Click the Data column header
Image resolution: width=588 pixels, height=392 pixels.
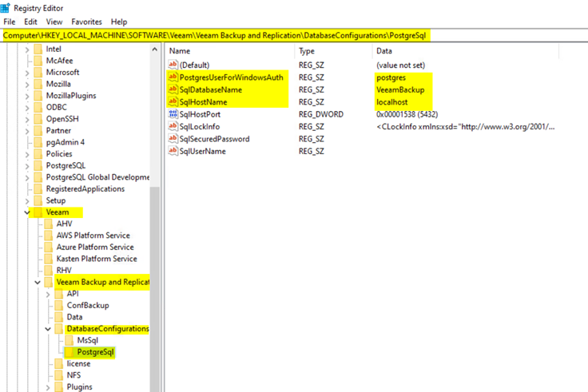click(x=383, y=51)
